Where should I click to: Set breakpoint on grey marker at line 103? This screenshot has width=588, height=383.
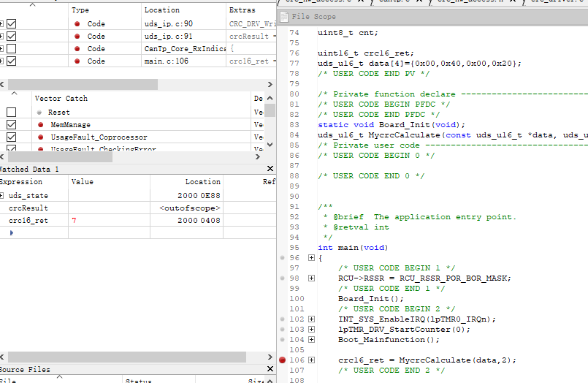coord(283,329)
